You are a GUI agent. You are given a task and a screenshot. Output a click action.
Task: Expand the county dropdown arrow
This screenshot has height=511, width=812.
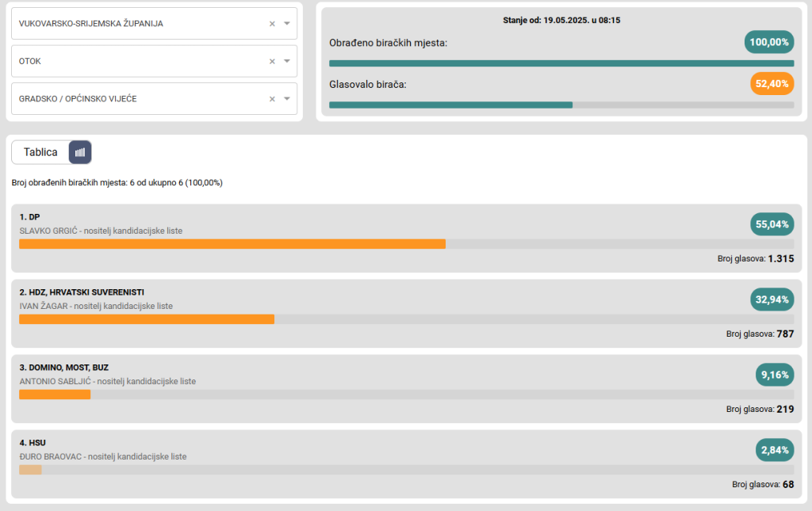coord(287,24)
